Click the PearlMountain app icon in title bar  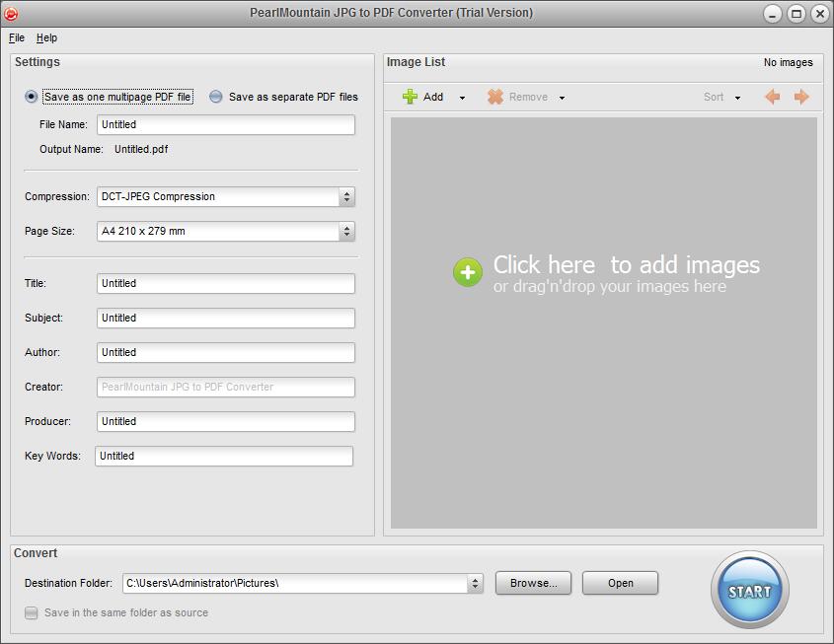point(11,13)
